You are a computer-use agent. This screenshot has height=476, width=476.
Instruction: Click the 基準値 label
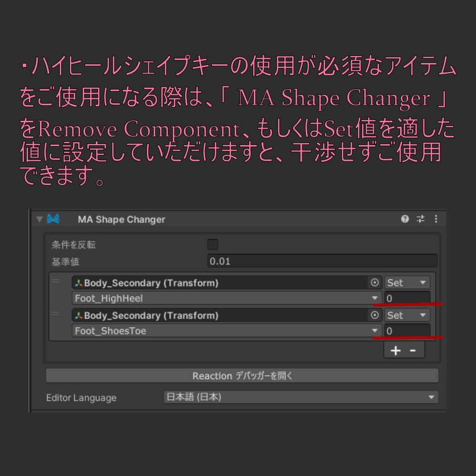coord(65,261)
